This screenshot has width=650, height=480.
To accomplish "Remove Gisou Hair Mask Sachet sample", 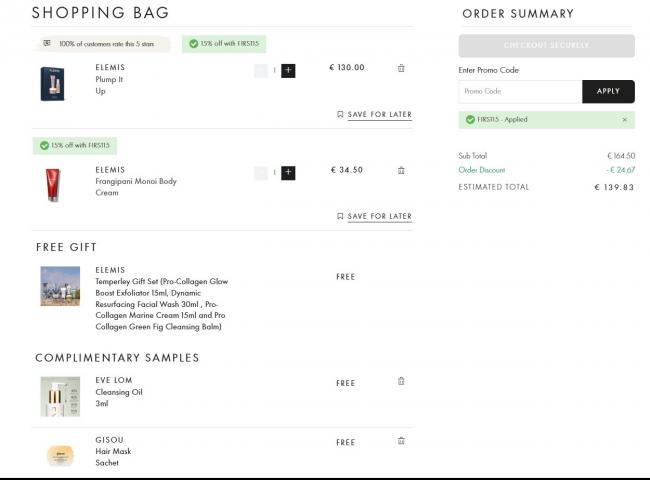I will tap(401, 441).
